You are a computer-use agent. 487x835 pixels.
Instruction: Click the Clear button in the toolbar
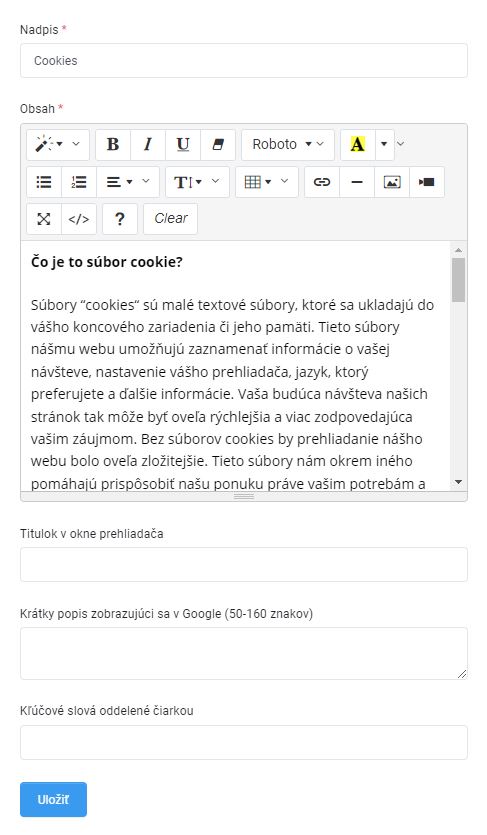[x=170, y=219]
